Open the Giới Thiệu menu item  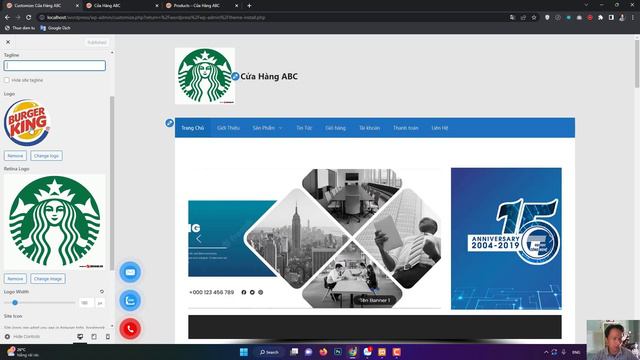pos(228,128)
